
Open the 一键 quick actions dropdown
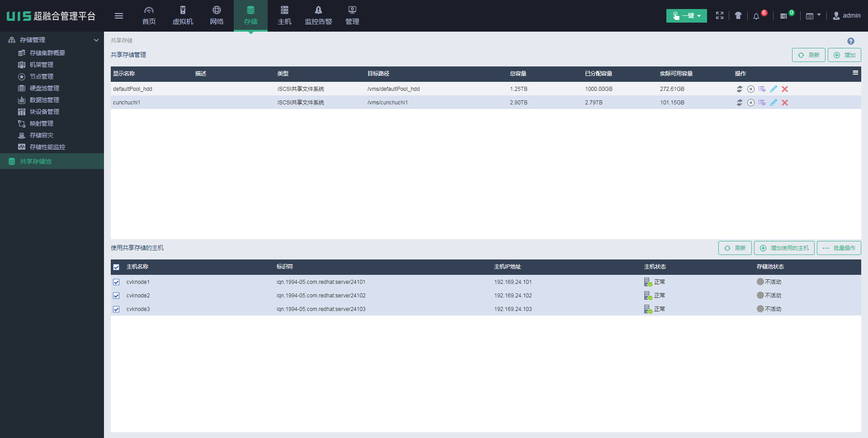click(x=686, y=16)
